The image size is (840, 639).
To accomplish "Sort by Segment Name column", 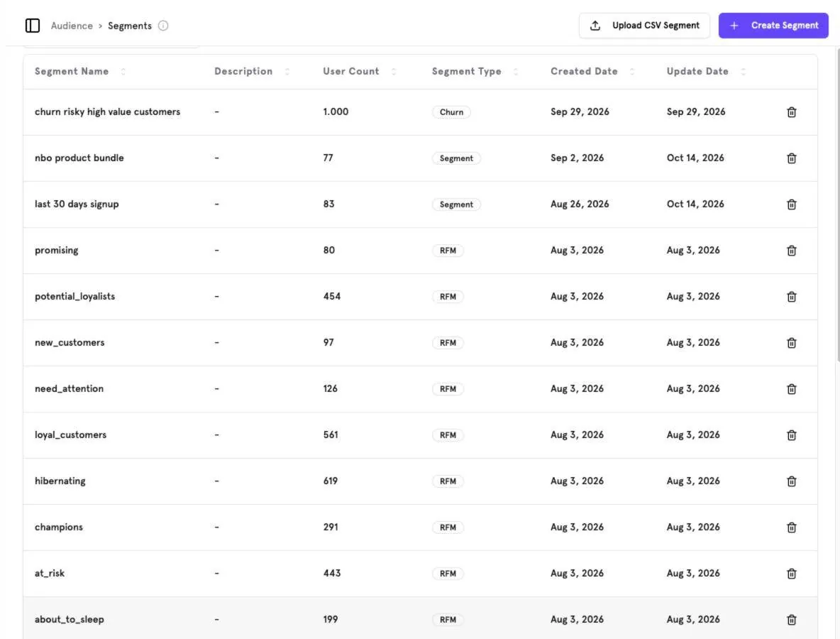I will [x=123, y=71].
